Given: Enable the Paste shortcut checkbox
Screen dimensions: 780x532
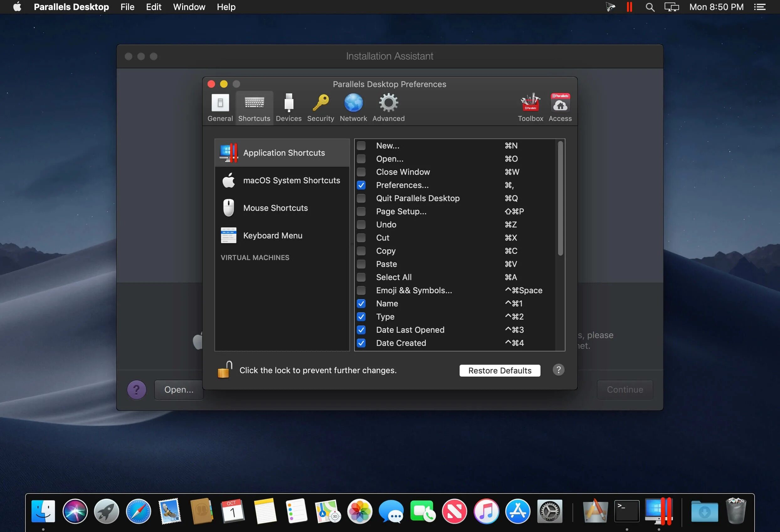Looking at the screenshot, I should click(x=361, y=264).
